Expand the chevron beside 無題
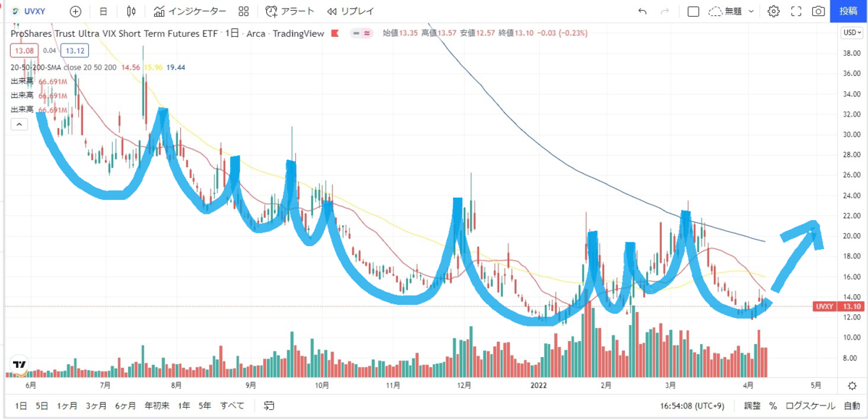The image size is (868, 420). click(x=752, y=12)
